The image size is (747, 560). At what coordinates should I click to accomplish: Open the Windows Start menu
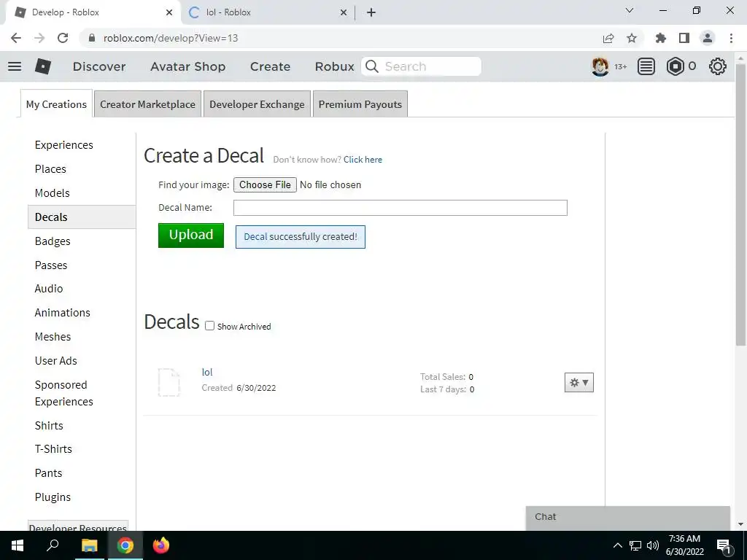click(18, 545)
